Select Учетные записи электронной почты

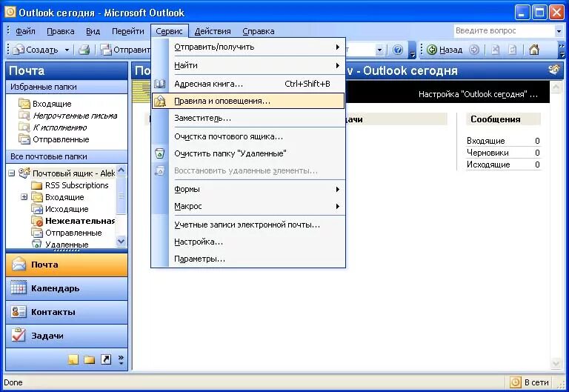click(248, 225)
